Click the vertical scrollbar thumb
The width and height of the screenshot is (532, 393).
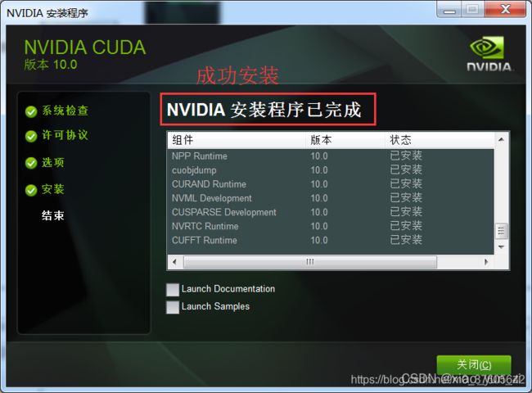(x=501, y=231)
